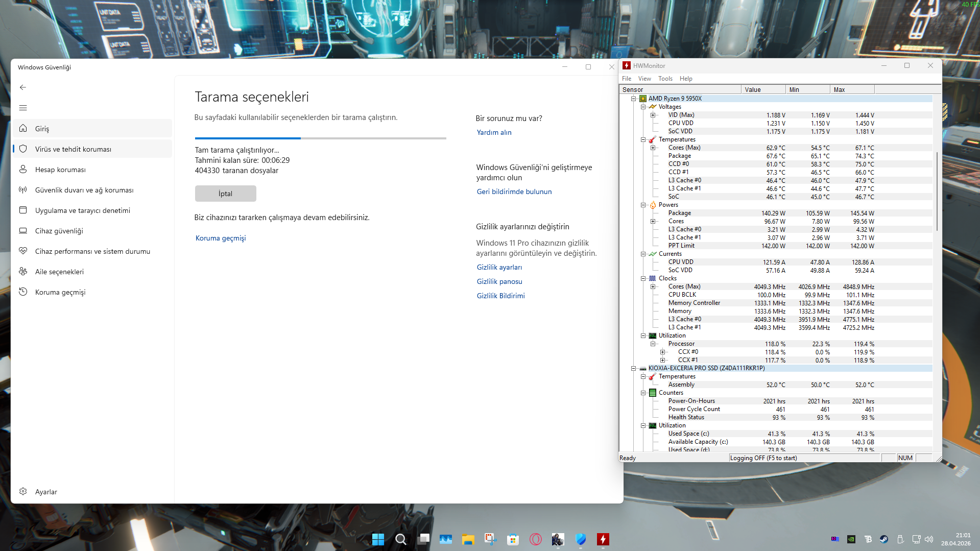Click the Windows Start button on taskbar
The width and height of the screenshot is (980, 551).
coord(378,539)
